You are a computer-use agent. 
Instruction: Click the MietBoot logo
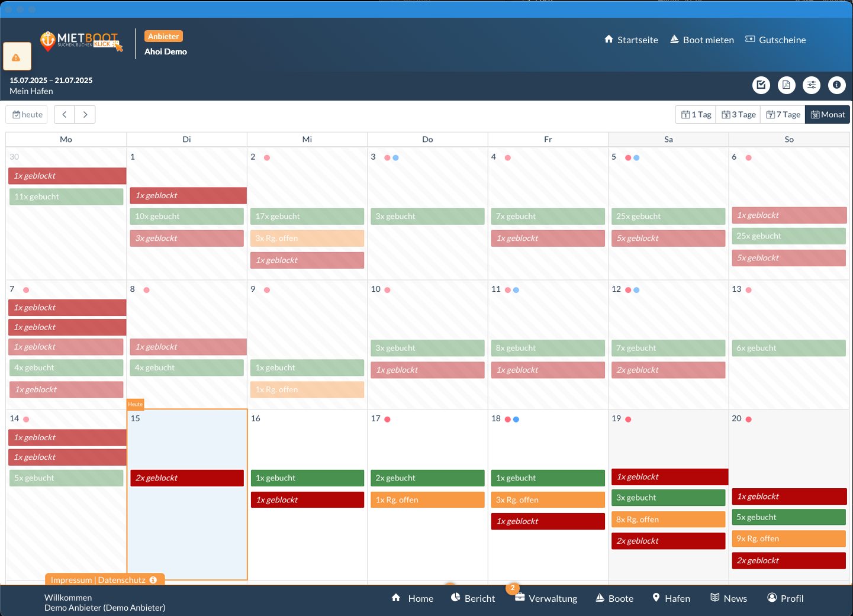pos(81,41)
